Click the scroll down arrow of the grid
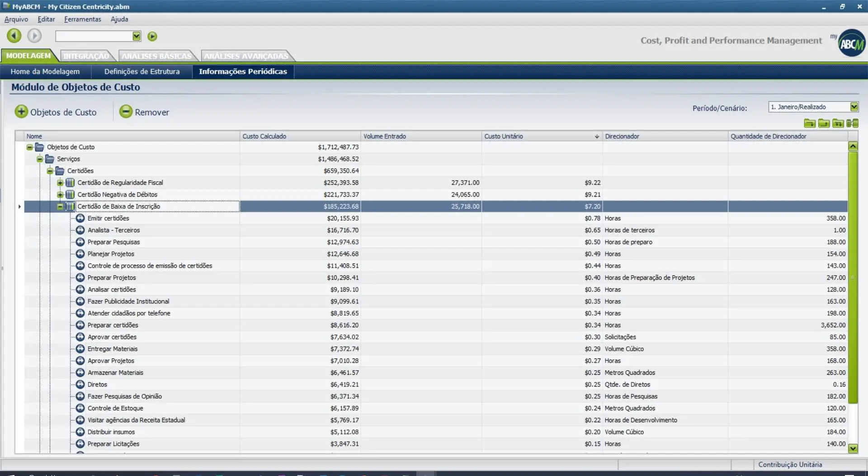The height and width of the screenshot is (476, 868). (853, 448)
